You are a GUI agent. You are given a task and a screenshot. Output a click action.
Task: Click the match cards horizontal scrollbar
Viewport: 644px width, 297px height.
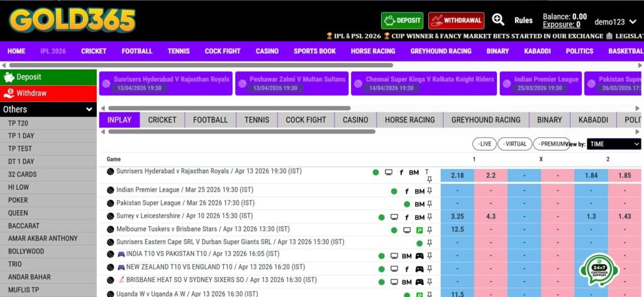point(229,108)
